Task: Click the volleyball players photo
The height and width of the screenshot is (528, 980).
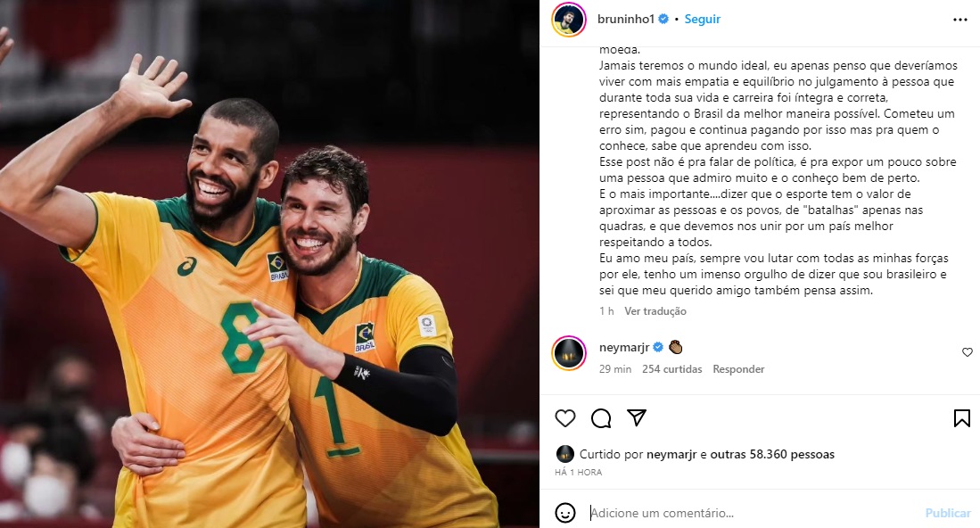Action: coord(269,264)
